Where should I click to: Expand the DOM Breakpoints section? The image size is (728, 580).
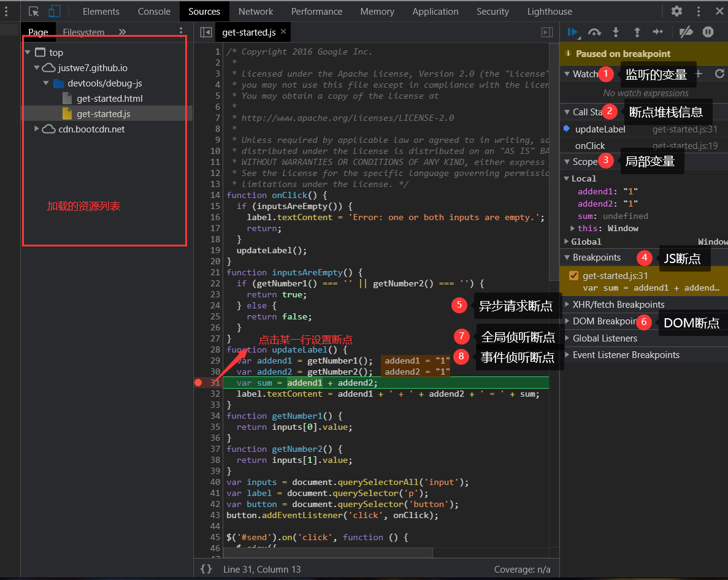tap(567, 321)
